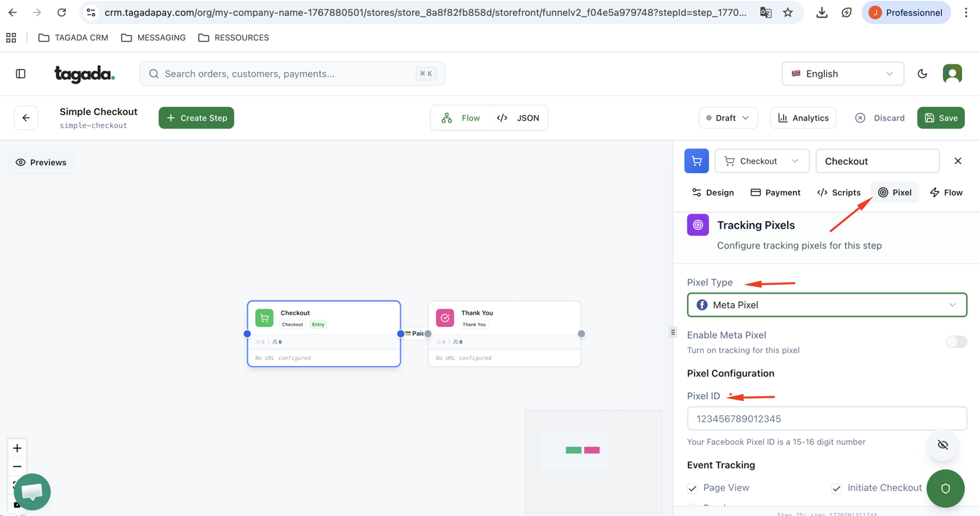Open the English language selector
The image size is (980, 516).
[x=842, y=74]
